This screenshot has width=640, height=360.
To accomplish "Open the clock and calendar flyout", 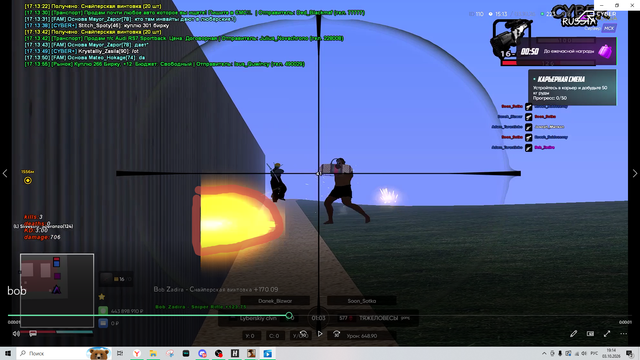I will click(x=611, y=353).
